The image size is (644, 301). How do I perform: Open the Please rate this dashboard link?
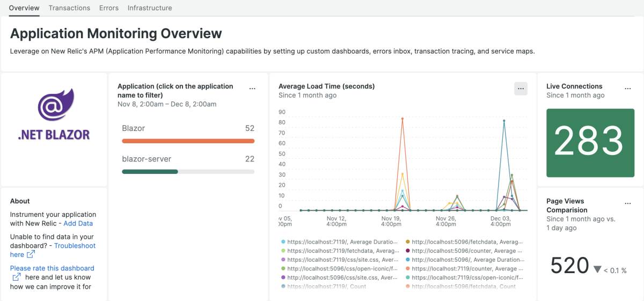coord(52,268)
